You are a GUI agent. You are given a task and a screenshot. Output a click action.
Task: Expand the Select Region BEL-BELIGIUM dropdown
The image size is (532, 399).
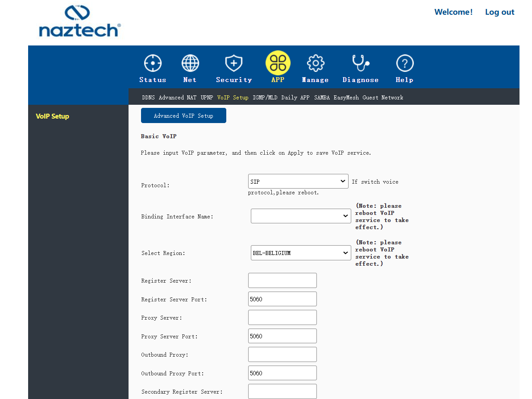301,253
